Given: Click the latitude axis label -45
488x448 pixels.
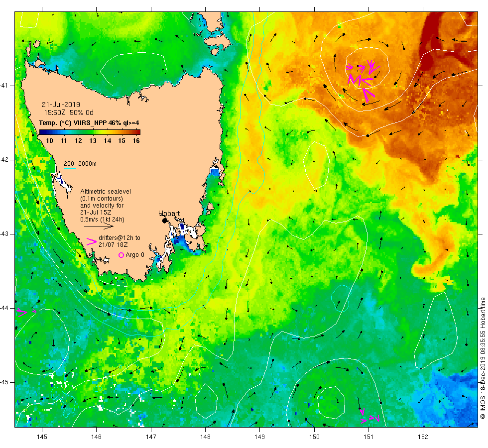Looking at the screenshot, I should point(5,382).
